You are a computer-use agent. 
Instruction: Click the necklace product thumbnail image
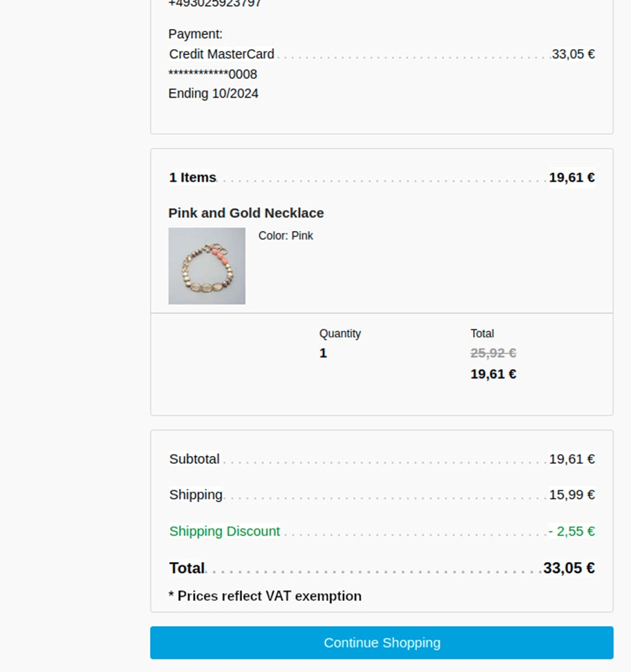[206, 266]
